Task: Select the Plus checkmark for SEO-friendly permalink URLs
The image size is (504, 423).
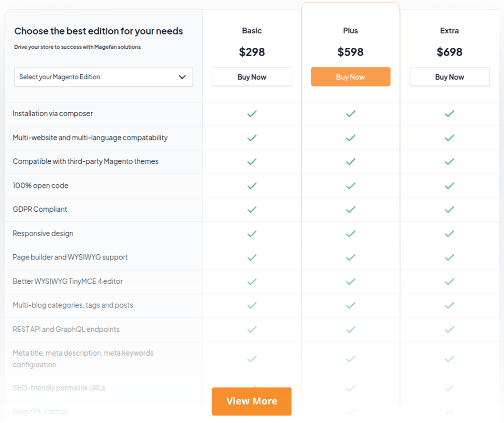Action: pos(350,388)
